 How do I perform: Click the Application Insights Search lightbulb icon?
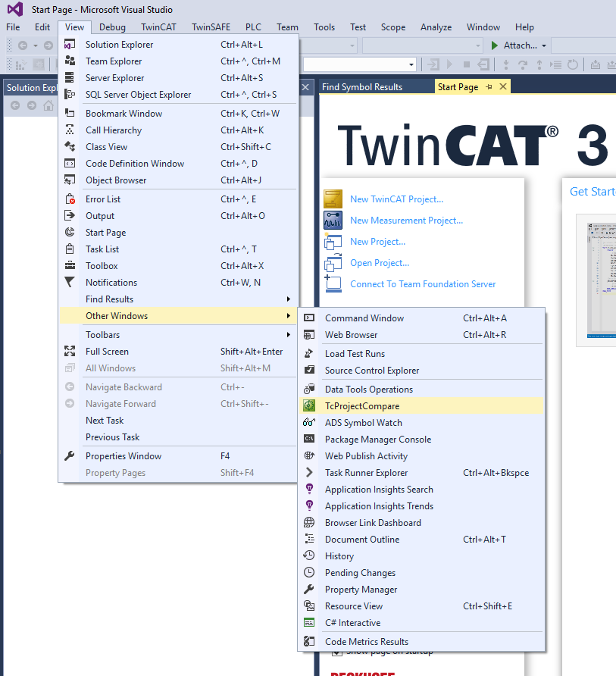tap(309, 490)
